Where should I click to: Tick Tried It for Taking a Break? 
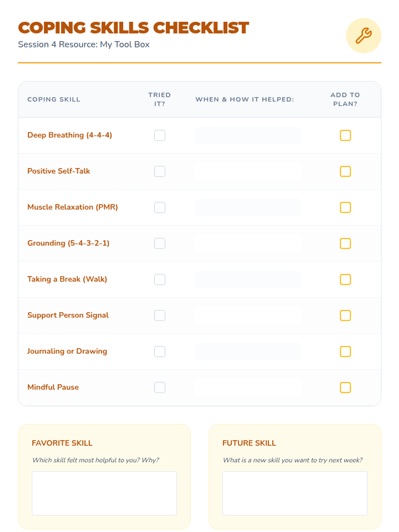pos(160,279)
